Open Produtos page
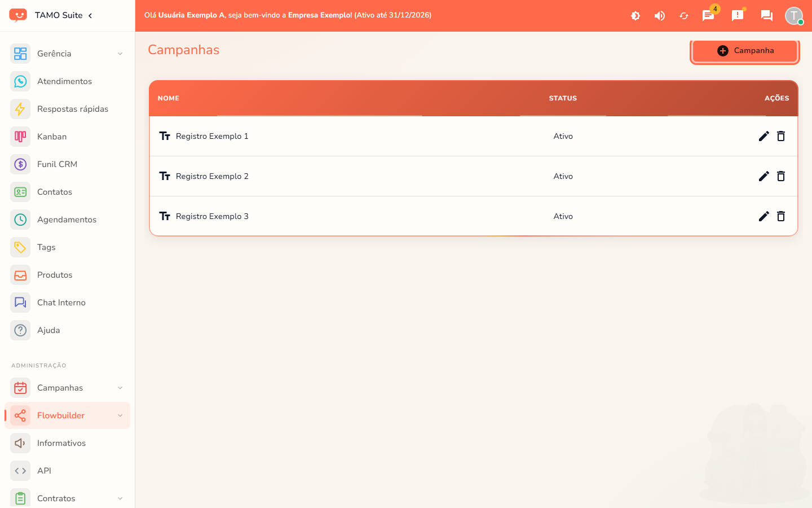This screenshot has height=508, width=812. [x=68, y=275]
